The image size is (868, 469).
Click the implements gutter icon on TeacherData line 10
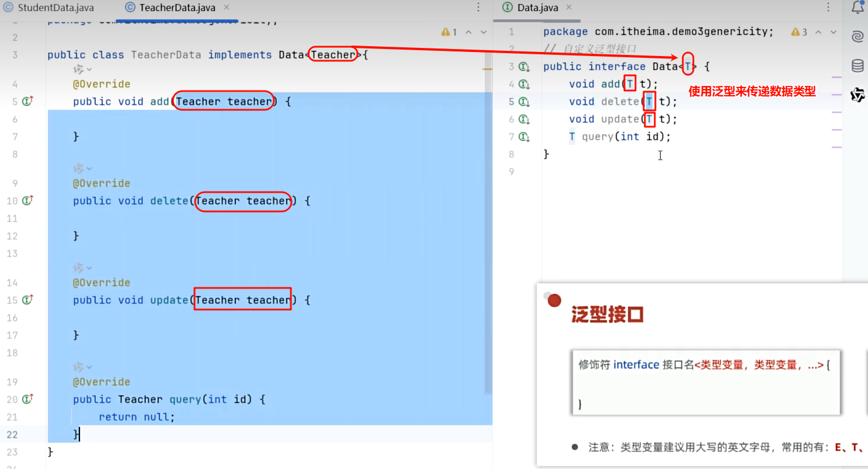point(27,201)
